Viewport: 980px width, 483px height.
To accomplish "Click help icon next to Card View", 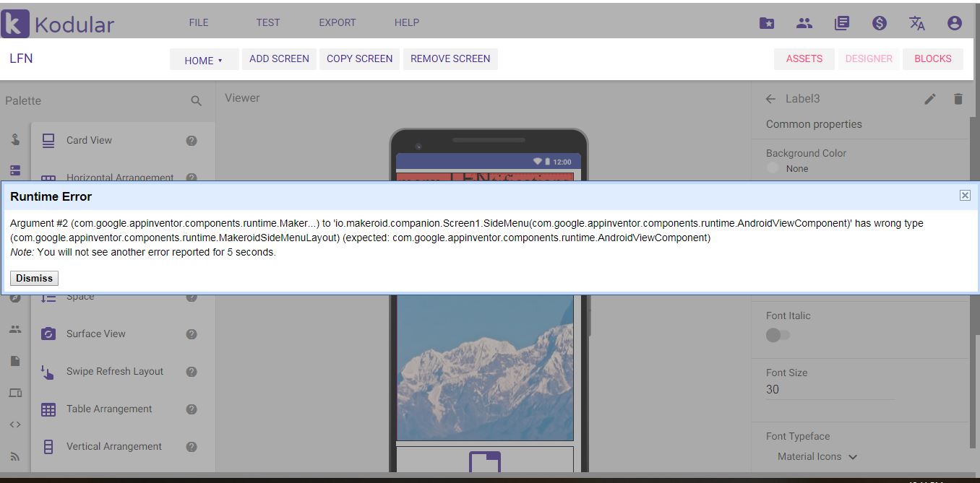I will [192, 141].
